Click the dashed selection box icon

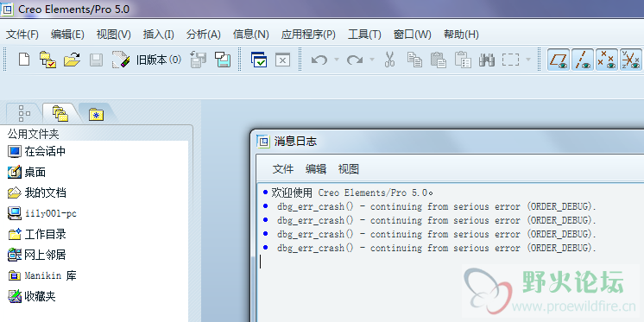pyautogui.click(x=510, y=60)
